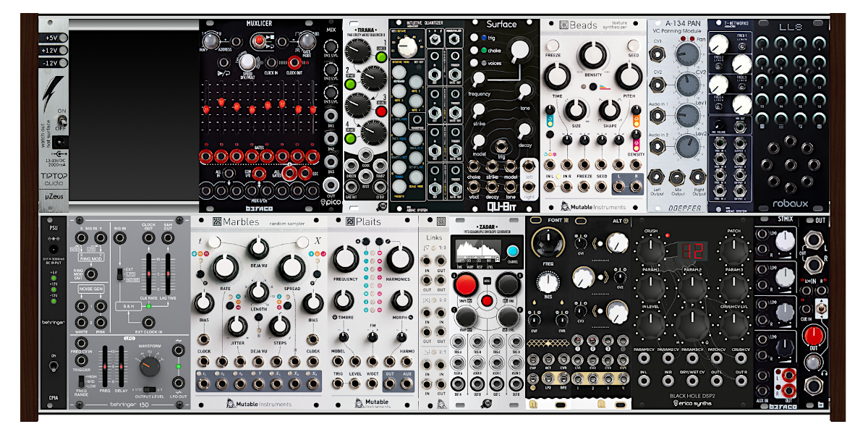
Task: Click the LL8 channel 1 knob
Action: pos(762,43)
